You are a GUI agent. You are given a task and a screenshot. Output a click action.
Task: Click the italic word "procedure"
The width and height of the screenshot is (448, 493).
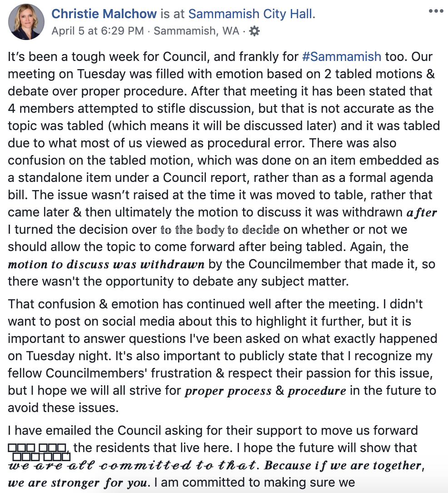point(317,391)
